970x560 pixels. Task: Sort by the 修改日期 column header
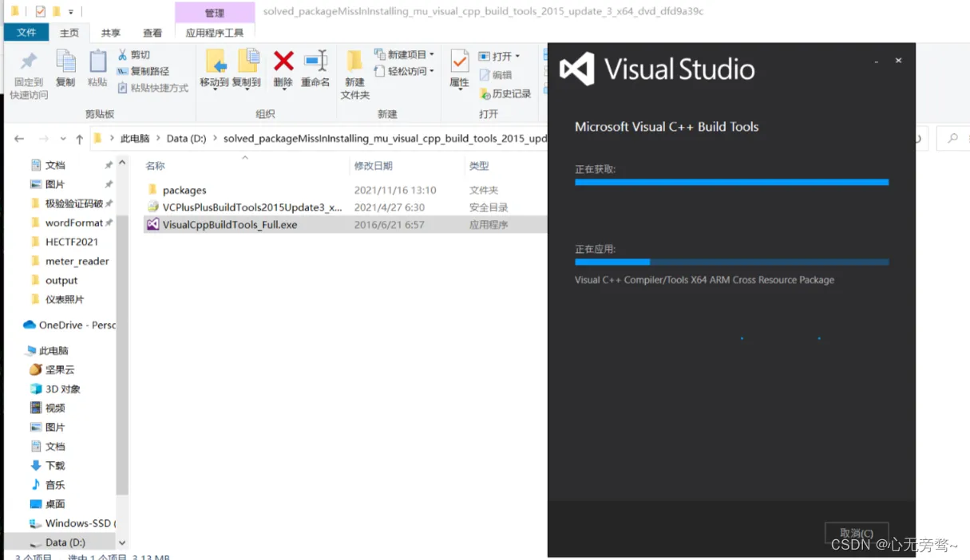(373, 166)
